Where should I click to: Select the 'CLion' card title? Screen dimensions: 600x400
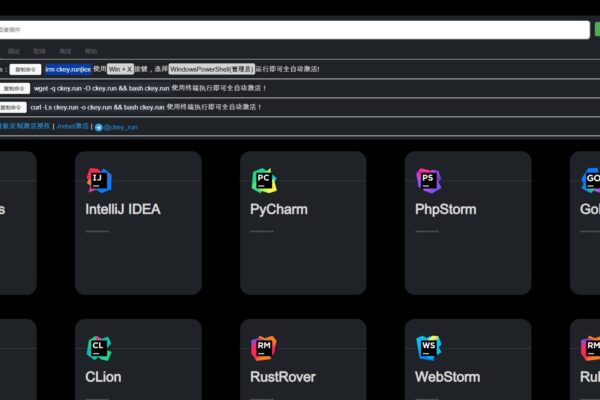click(103, 377)
